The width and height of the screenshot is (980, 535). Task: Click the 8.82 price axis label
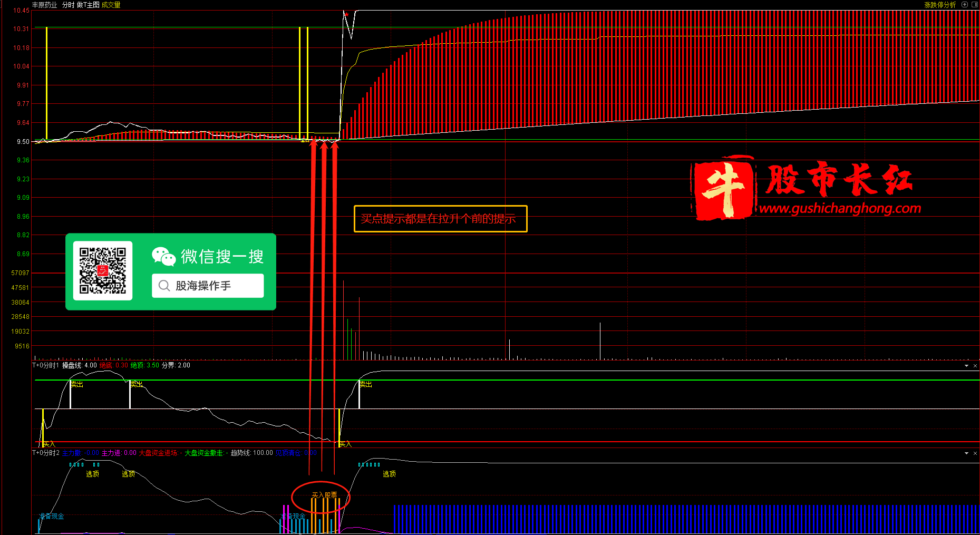pos(23,235)
